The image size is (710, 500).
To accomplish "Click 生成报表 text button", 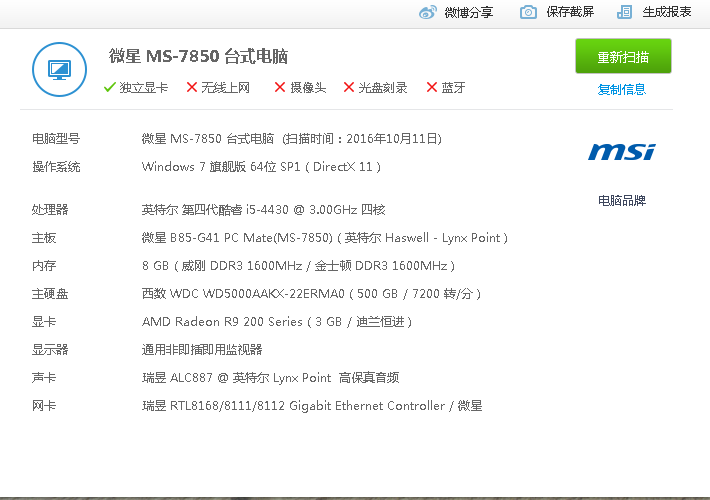I will pos(667,12).
